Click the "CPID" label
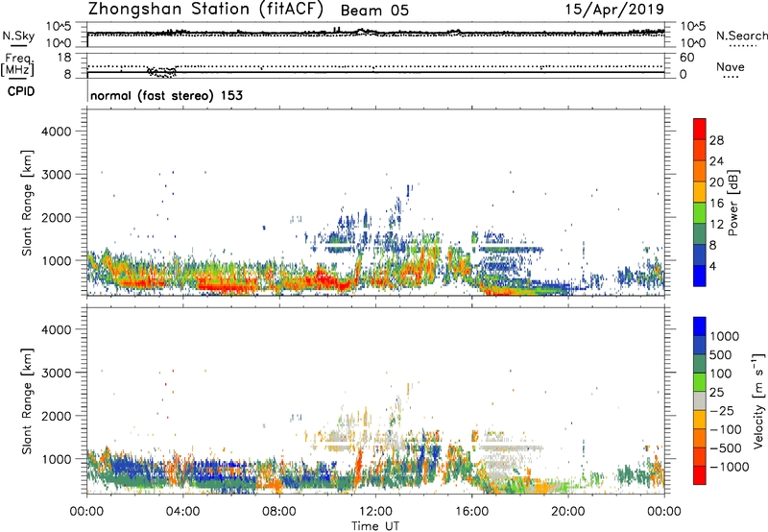 (x=21, y=91)
